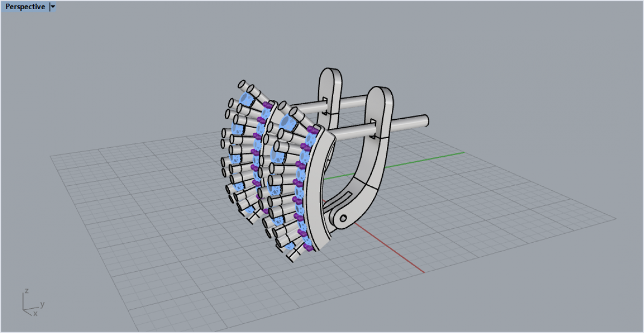Click the Perspective viewport title

click(25, 7)
